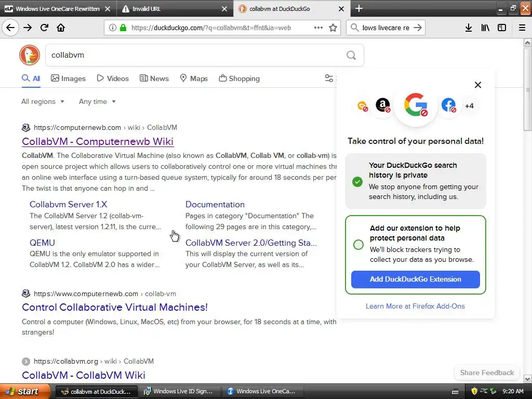Click the magnifier icon in DuckDuckGo search box
Viewport: 532px width, 399px height.
(x=351, y=55)
